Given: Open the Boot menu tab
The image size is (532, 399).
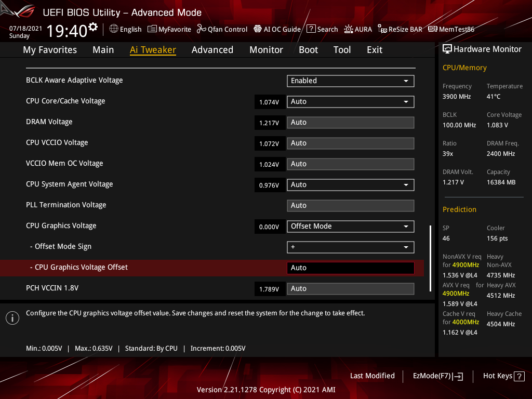Looking at the screenshot, I should 308,49.
